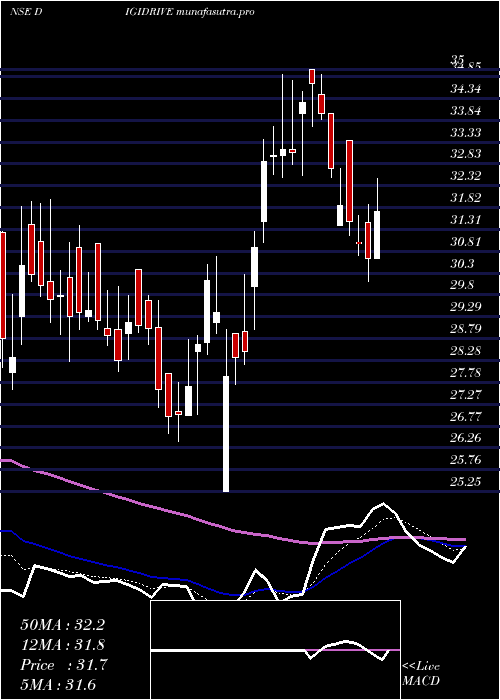This screenshot has height=700, width=500.
Task: Click the 32.32 price axis label
Action: point(466,176)
